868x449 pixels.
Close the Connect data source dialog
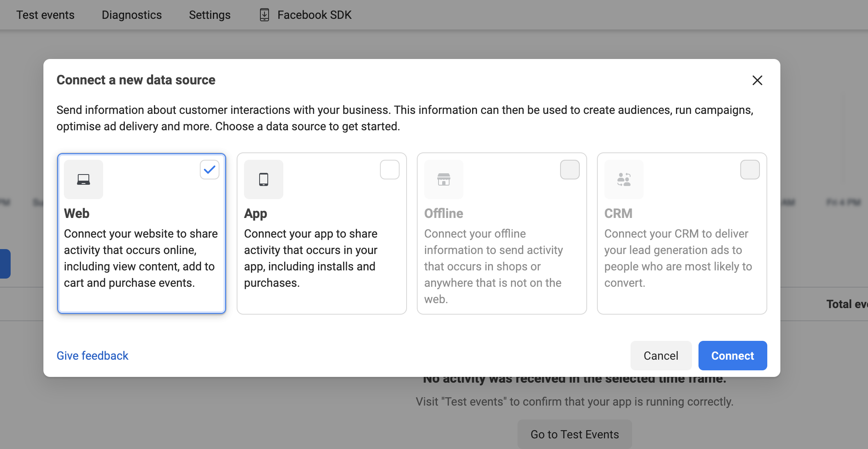pos(757,80)
